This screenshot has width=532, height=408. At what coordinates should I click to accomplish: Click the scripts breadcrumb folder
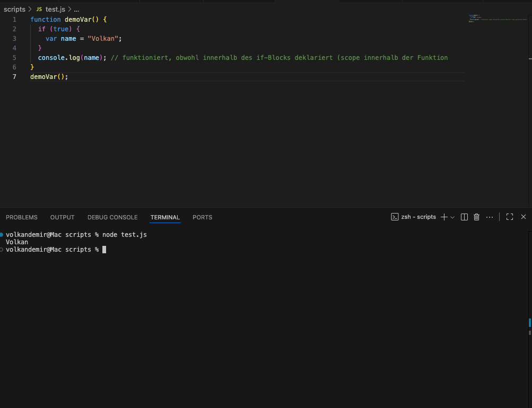coord(15,10)
